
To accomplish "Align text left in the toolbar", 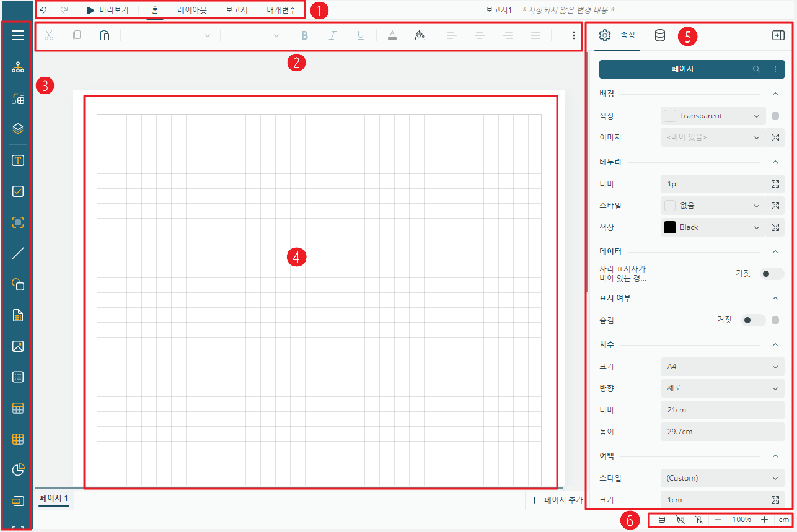I will 452,35.
